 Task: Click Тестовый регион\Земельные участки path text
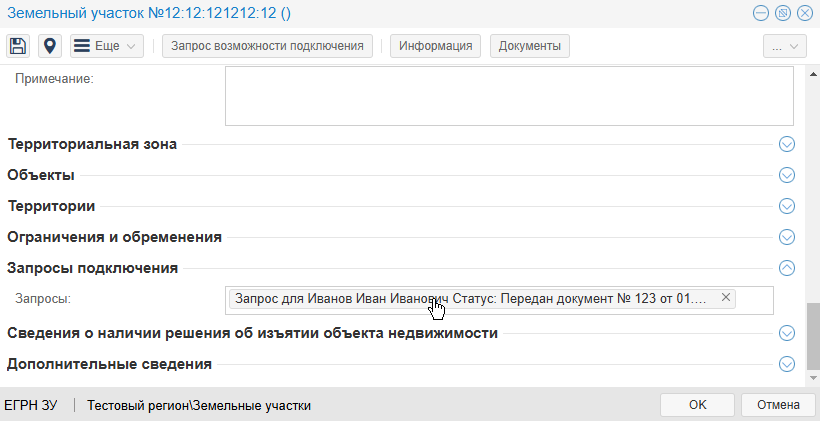(x=199, y=405)
